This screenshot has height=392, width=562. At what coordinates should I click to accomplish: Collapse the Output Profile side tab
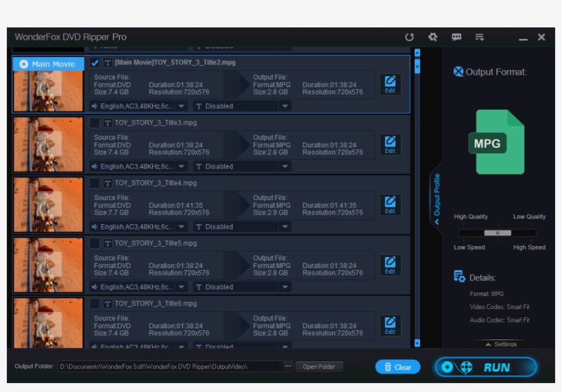437,199
